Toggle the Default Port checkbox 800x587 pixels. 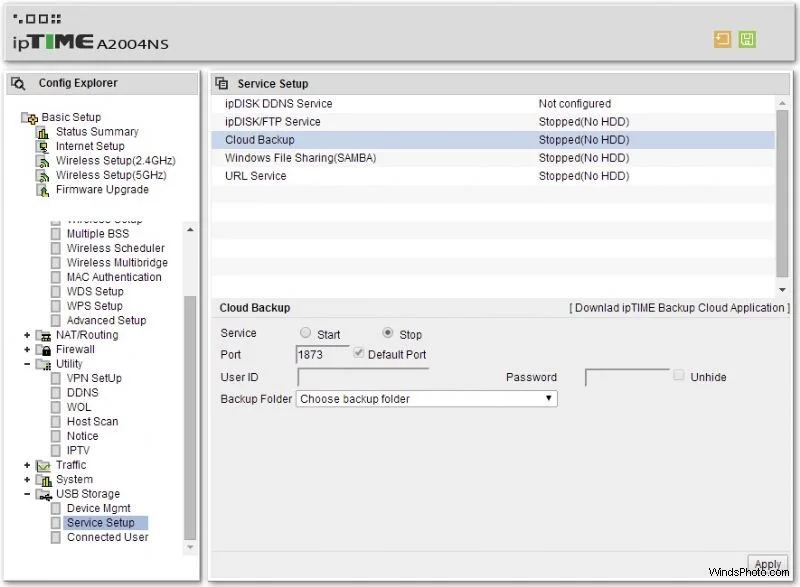point(359,353)
